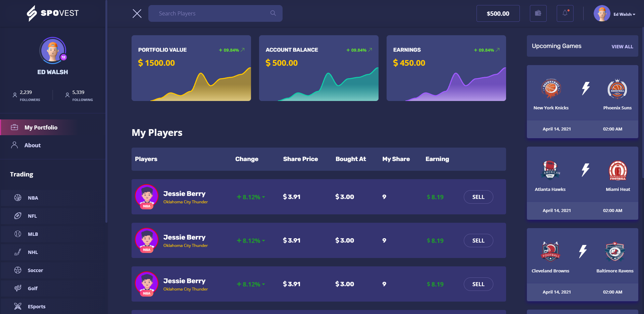Expand first row +8.12% change dropdown
This screenshot has width=644, height=314.
coord(263,197)
